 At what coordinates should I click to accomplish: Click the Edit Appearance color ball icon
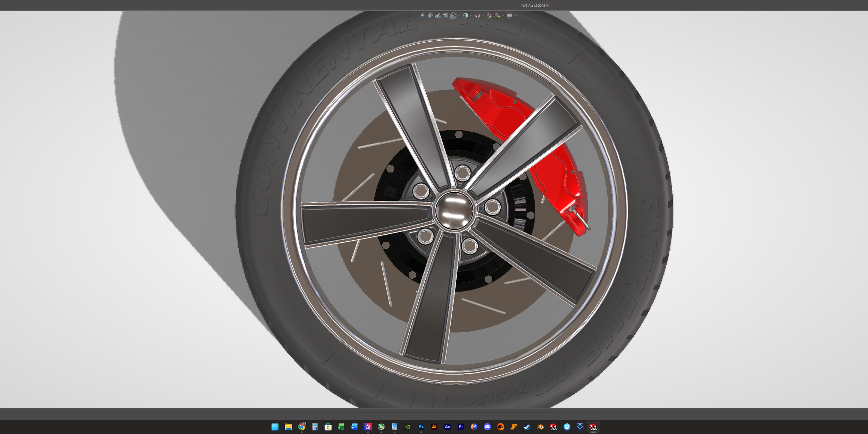[490, 16]
